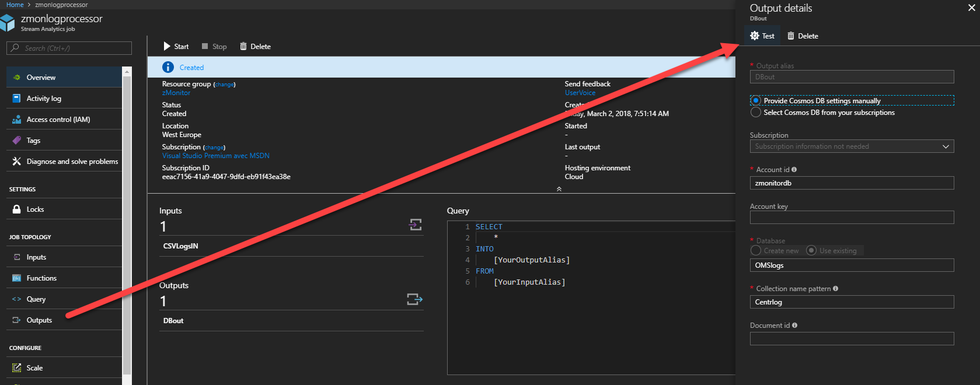Delete the zmonlogprocessor job from the toolbar
Viewport: 980px width, 385px height.
click(x=255, y=47)
